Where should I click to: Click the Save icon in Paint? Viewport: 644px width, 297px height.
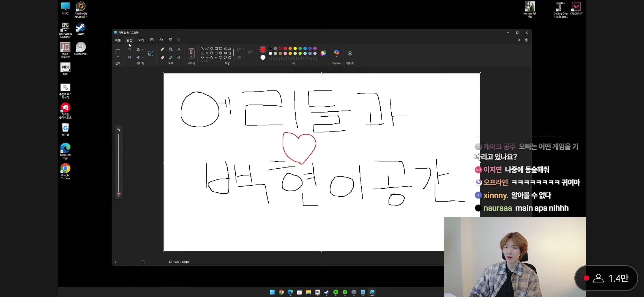click(152, 40)
